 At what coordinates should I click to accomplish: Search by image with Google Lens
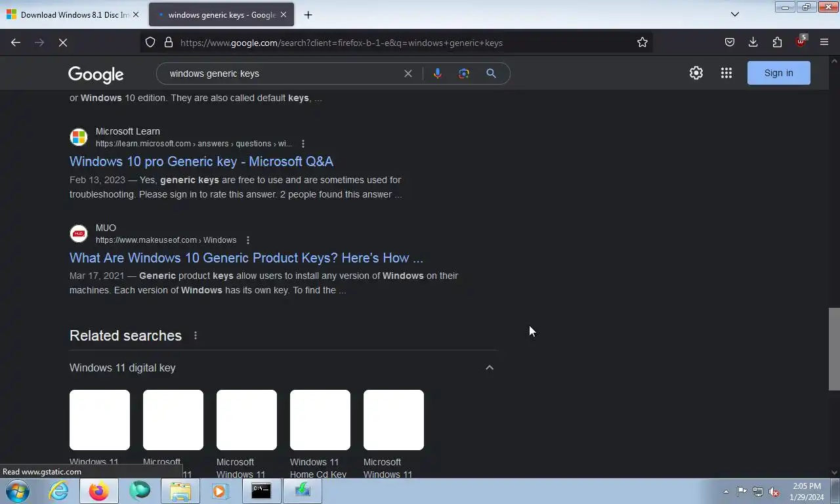464,73
